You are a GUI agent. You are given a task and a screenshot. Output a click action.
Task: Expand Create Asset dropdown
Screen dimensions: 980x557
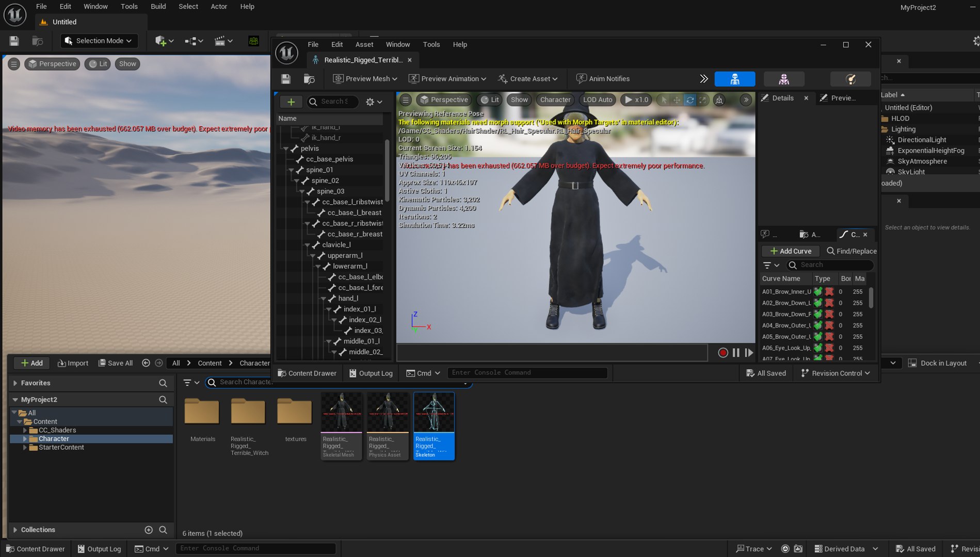pyautogui.click(x=528, y=79)
